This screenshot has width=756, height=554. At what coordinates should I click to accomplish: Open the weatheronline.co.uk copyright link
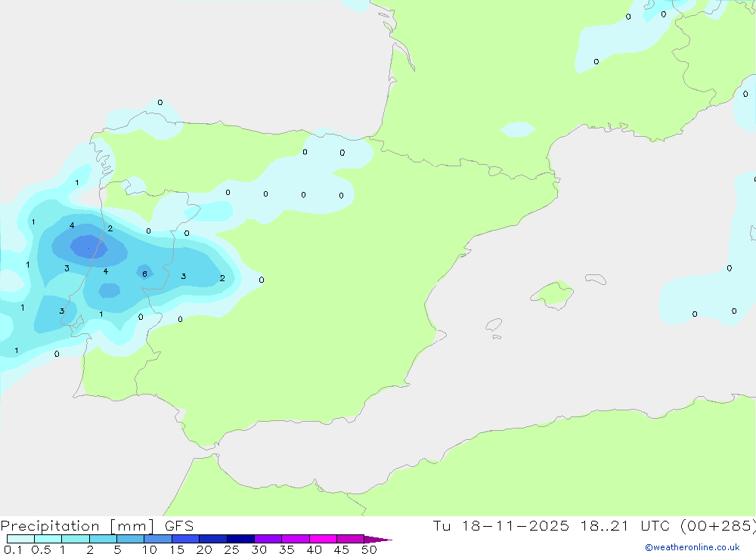click(x=692, y=547)
